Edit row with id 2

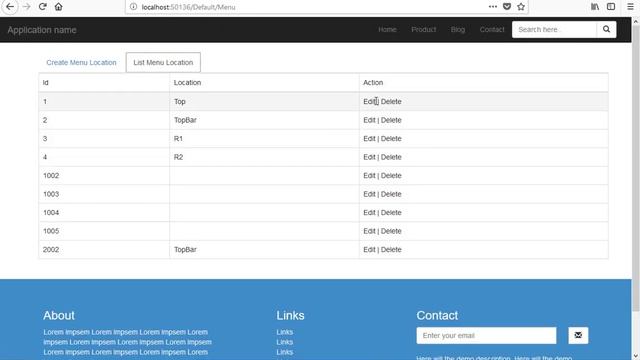click(x=369, y=120)
